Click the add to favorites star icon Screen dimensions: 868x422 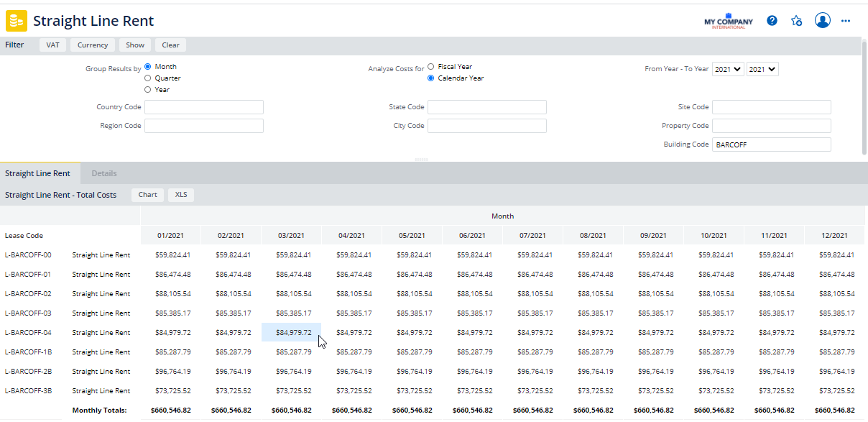click(796, 21)
